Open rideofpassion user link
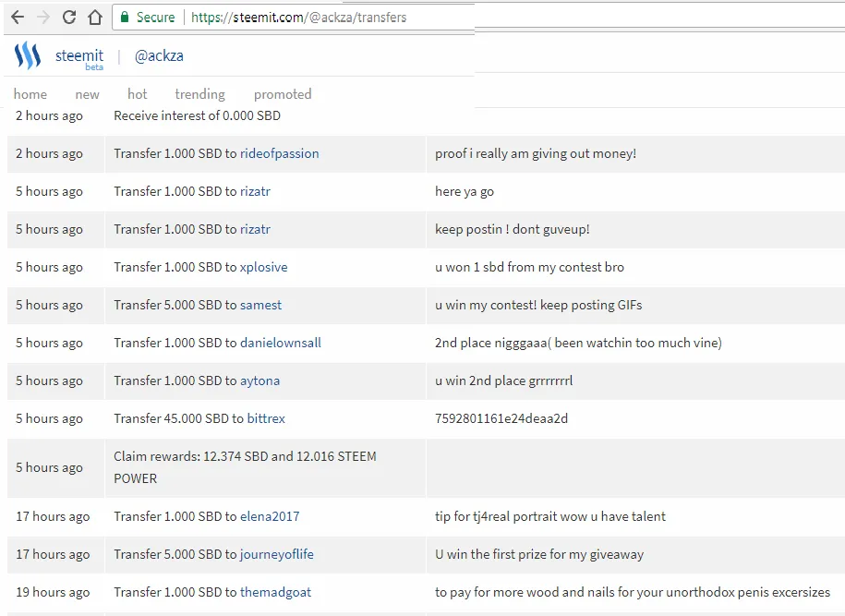Screen dimensions: 845x616 [x=279, y=153]
